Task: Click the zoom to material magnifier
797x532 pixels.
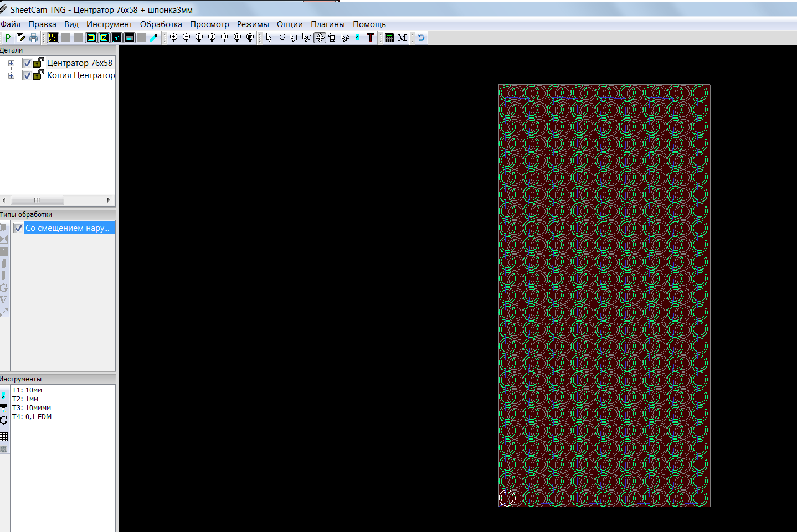Action: click(x=224, y=38)
